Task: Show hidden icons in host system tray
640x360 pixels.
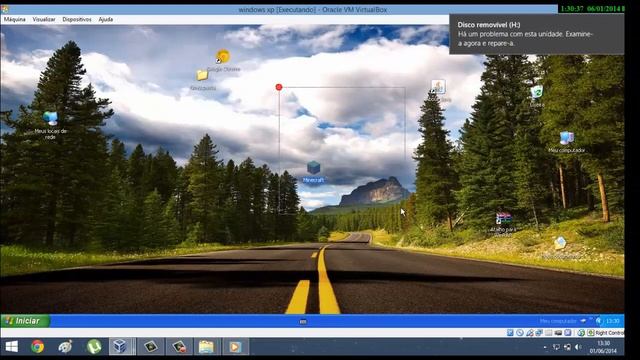Action: click(x=545, y=347)
